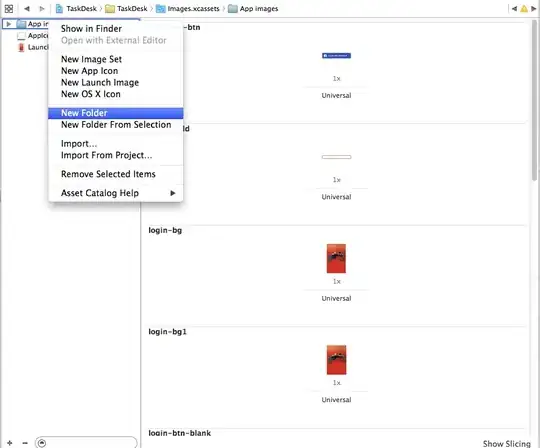Click the Images.xcassets breadcrumb label

193,9
